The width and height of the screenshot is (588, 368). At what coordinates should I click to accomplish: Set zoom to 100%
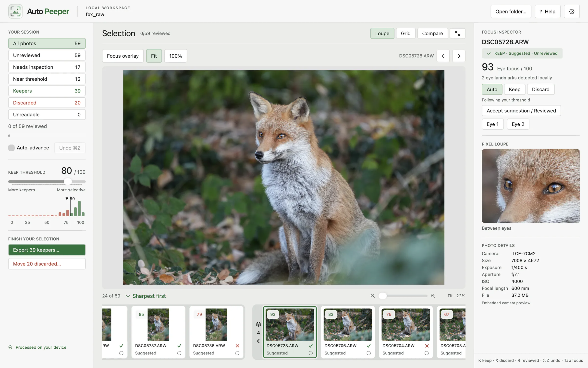tap(176, 56)
